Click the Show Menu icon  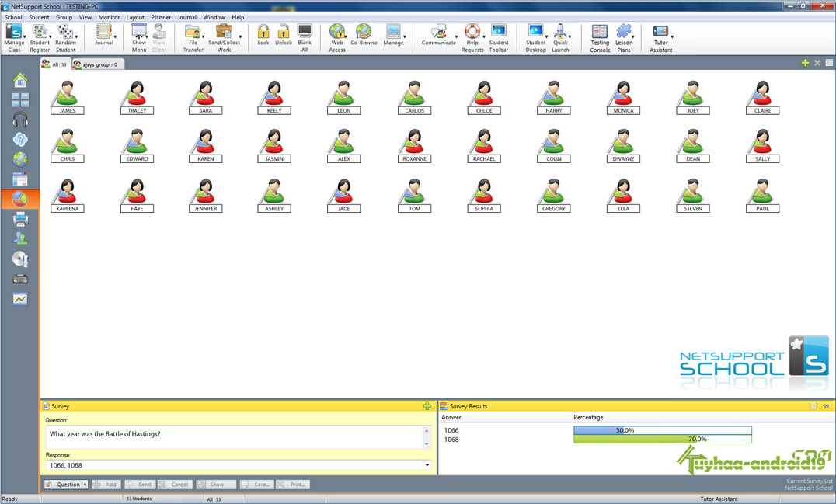[139, 38]
